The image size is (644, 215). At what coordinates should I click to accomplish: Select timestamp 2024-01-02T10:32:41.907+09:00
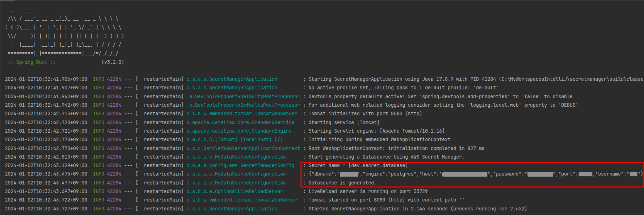(x=46, y=88)
